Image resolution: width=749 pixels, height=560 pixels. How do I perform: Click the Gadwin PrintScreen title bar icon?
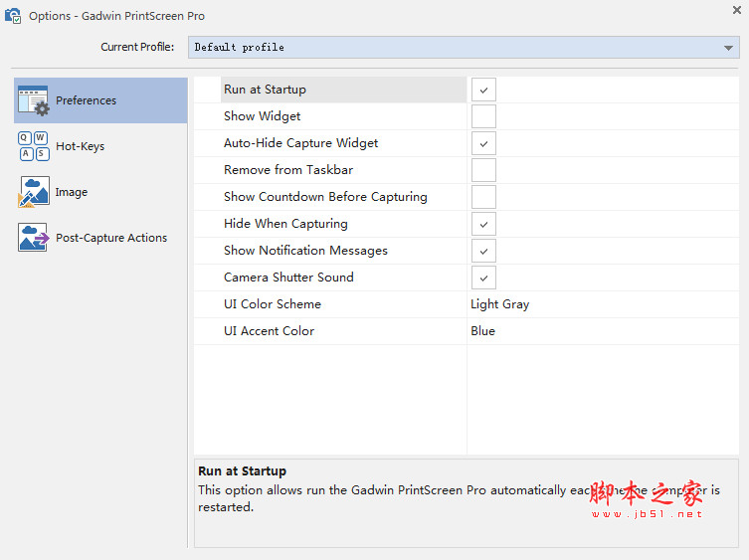click(x=13, y=16)
